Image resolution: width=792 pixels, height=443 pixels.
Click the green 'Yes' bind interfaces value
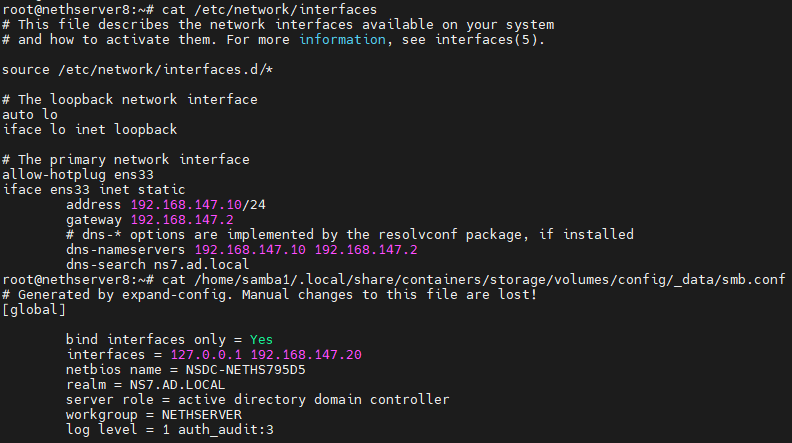[x=261, y=339]
